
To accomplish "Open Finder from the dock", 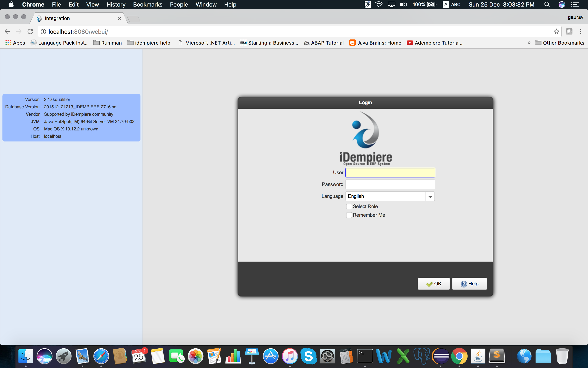I will (x=26, y=356).
